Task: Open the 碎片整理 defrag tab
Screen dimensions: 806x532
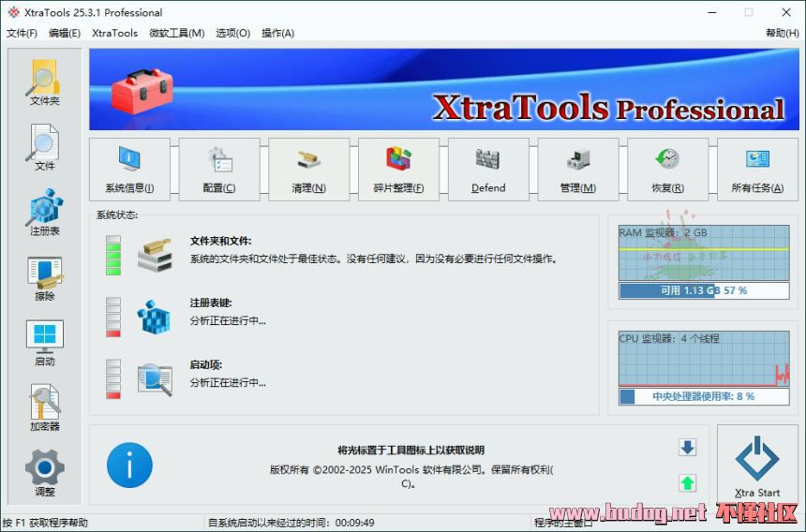Action: click(398, 170)
